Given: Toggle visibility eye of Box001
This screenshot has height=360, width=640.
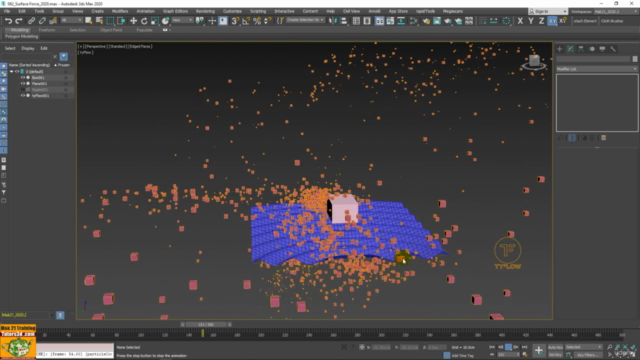Looking at the screenshot, I should click(x=23, y=78).
